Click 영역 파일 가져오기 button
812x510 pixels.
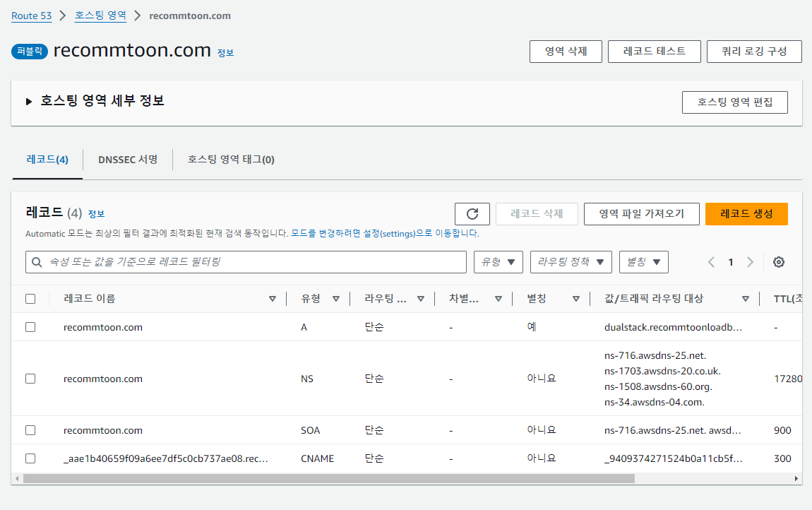click(x=642, y=214)
